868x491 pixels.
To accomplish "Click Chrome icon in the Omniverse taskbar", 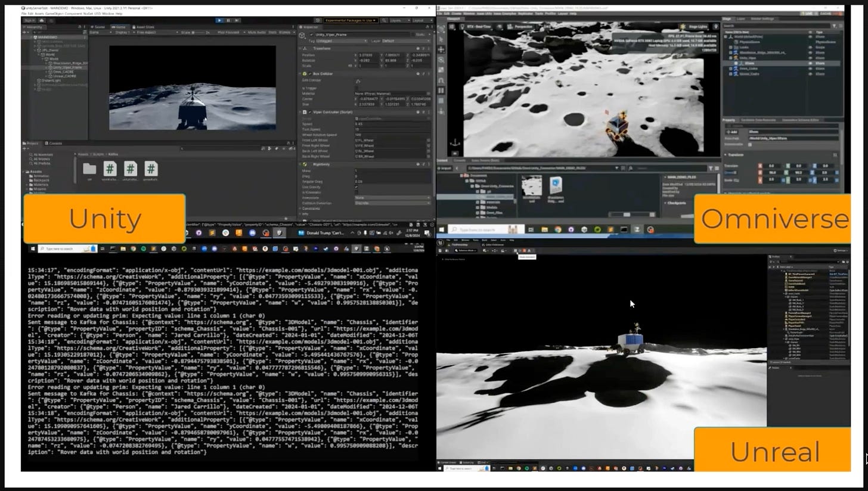I will (558, 229).
